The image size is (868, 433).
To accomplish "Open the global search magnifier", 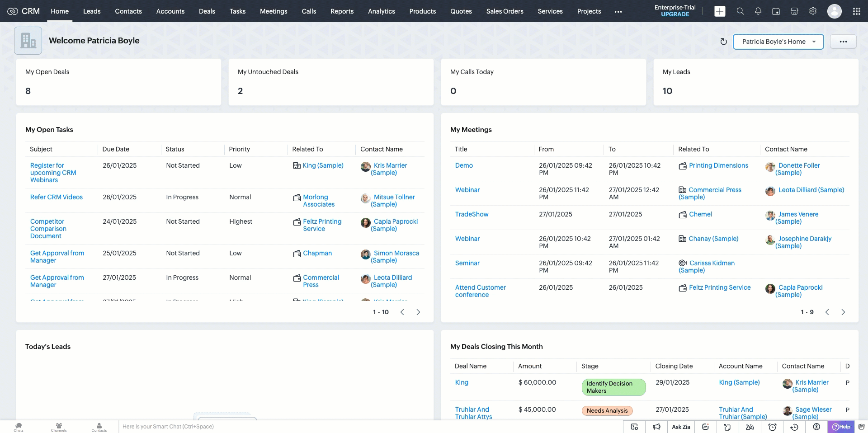I will [740, 11].
